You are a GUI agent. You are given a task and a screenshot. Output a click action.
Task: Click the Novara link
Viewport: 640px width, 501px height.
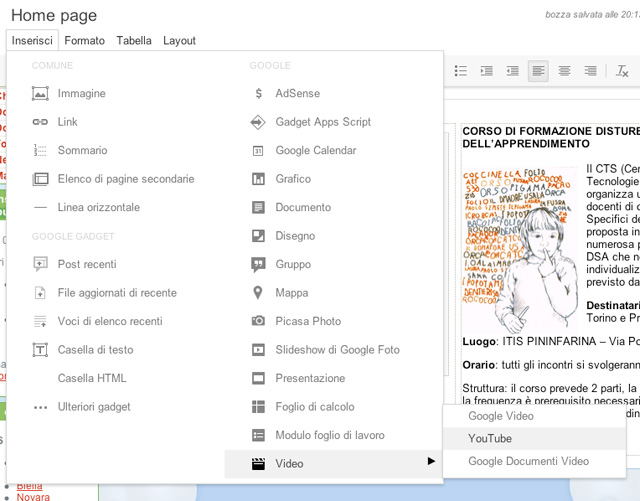coord(33,496)
